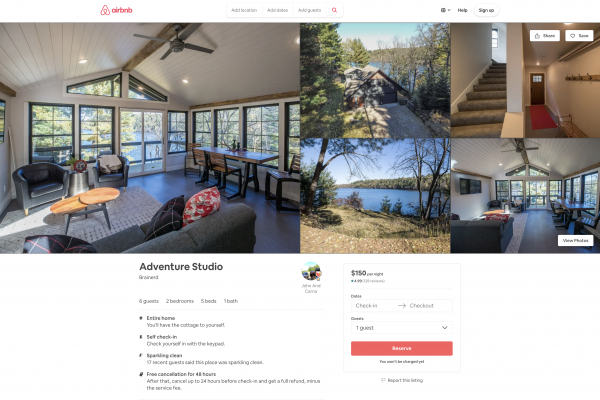This screenshot has height=400, width=600.
Task: Click the Reserve button
Action: [402, 348]
